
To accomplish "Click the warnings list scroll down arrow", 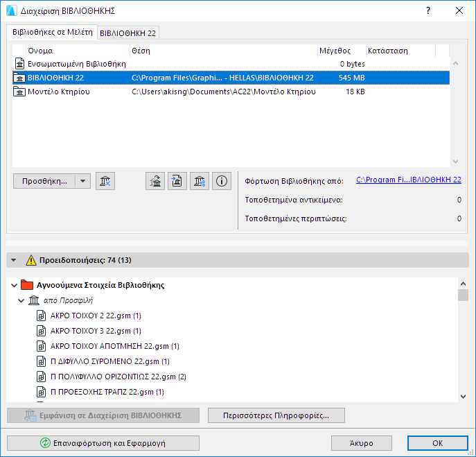I will (463, 397).
